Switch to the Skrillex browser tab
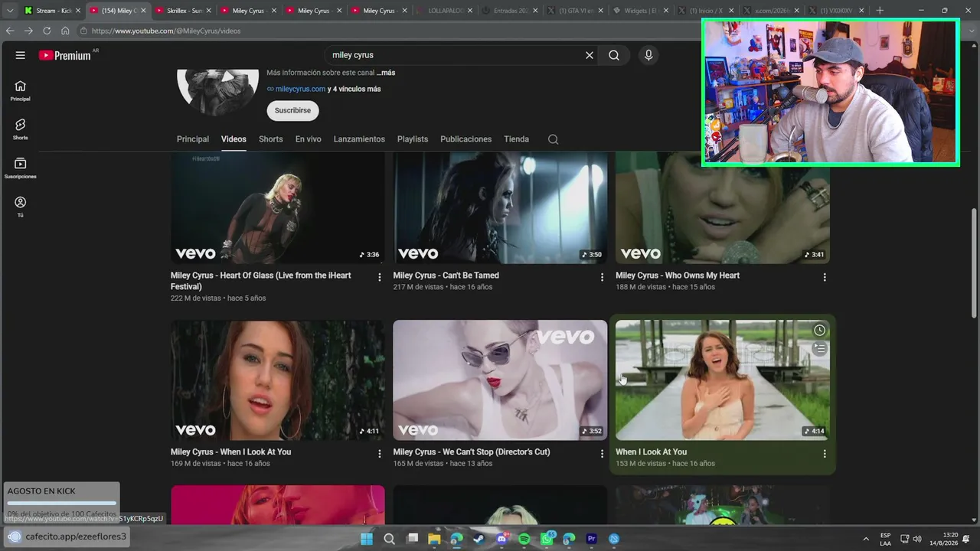The height and width of the screenshot is (551, 980). [x=183, y=11]
